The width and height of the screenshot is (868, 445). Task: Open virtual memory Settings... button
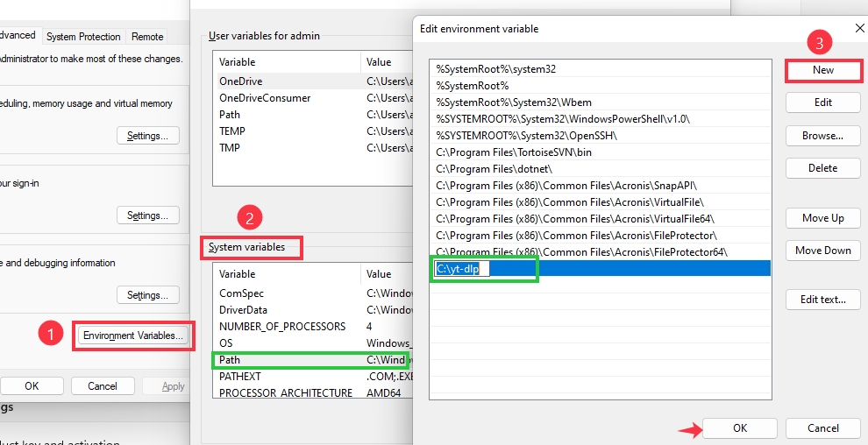pos(147,136)
